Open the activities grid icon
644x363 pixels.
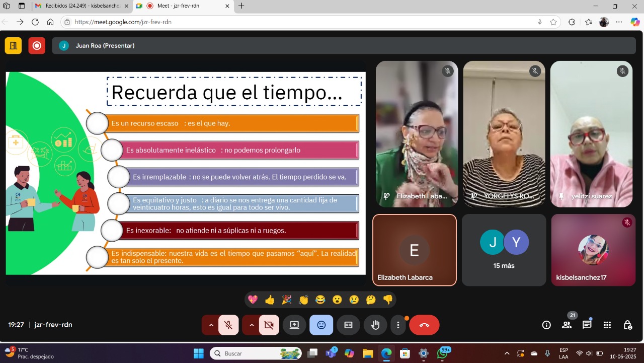point(607,325)
